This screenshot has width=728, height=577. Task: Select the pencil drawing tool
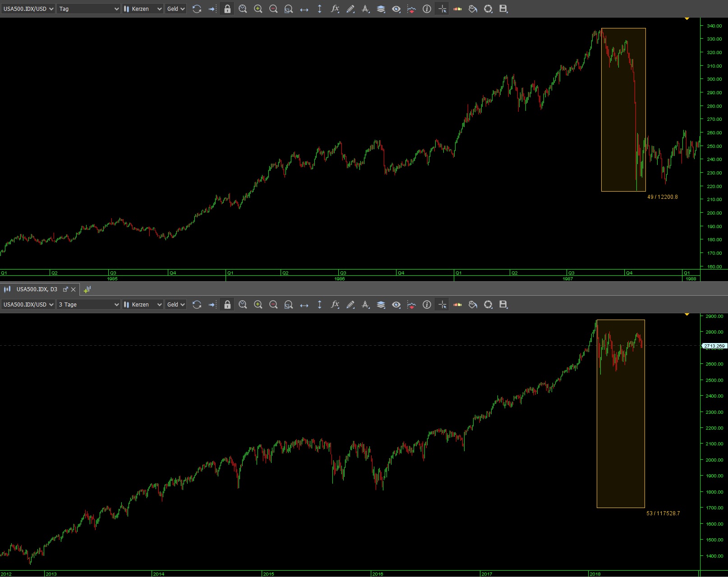(350, 9)
